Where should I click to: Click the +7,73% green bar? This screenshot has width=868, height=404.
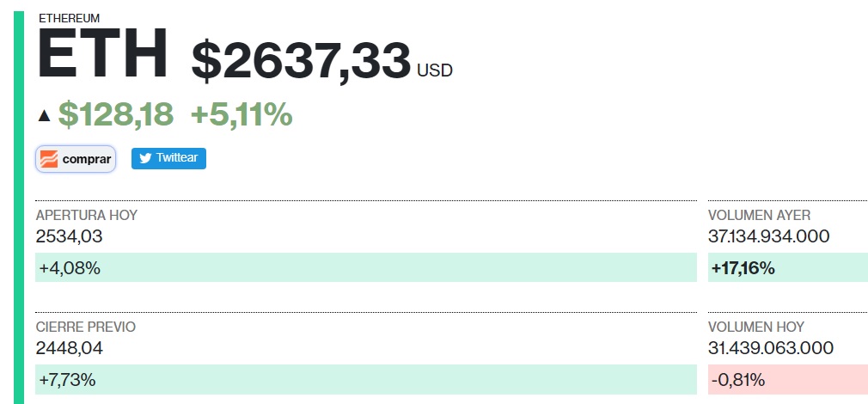coord(365,379)
